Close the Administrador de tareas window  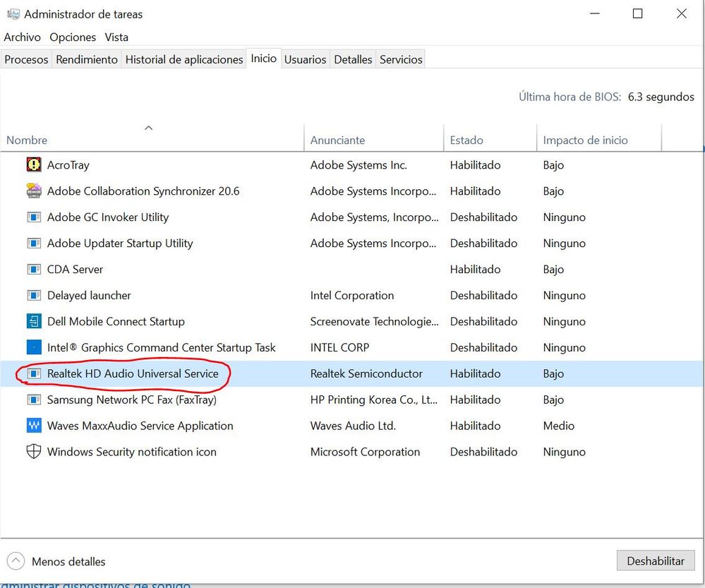pyautogui.click(x=682, y=13)
